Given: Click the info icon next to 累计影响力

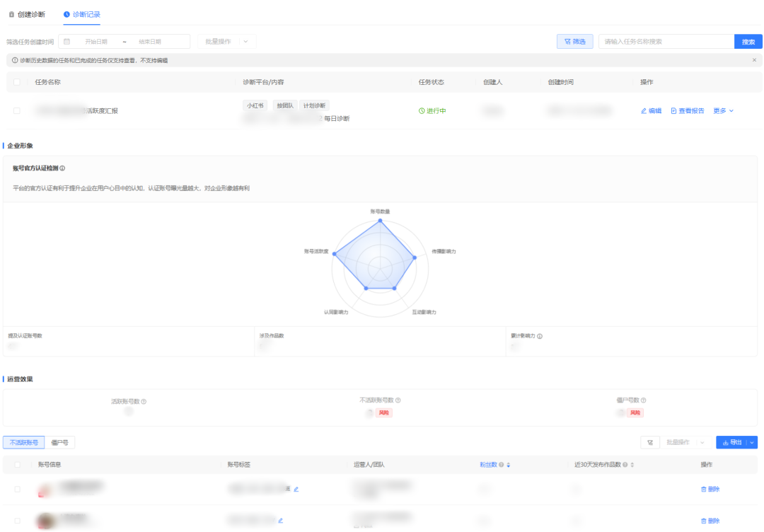Looking at the screenshot, I should 539,336.
